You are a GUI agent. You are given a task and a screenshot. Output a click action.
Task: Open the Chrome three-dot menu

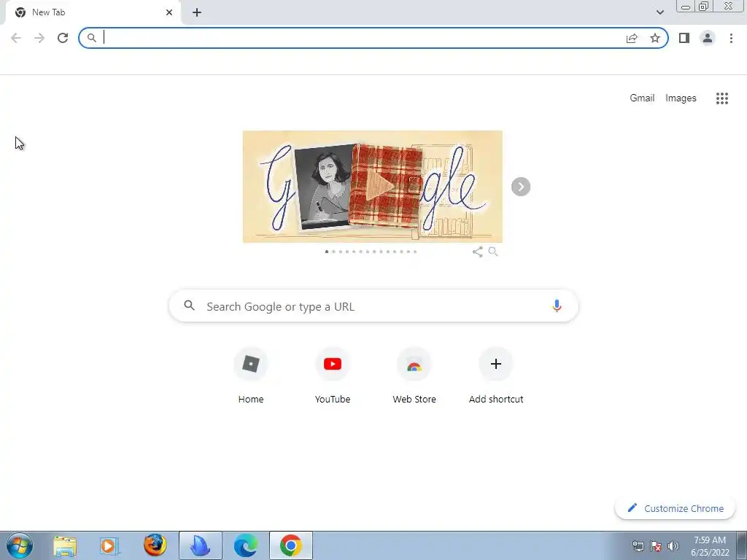(731, 38)
